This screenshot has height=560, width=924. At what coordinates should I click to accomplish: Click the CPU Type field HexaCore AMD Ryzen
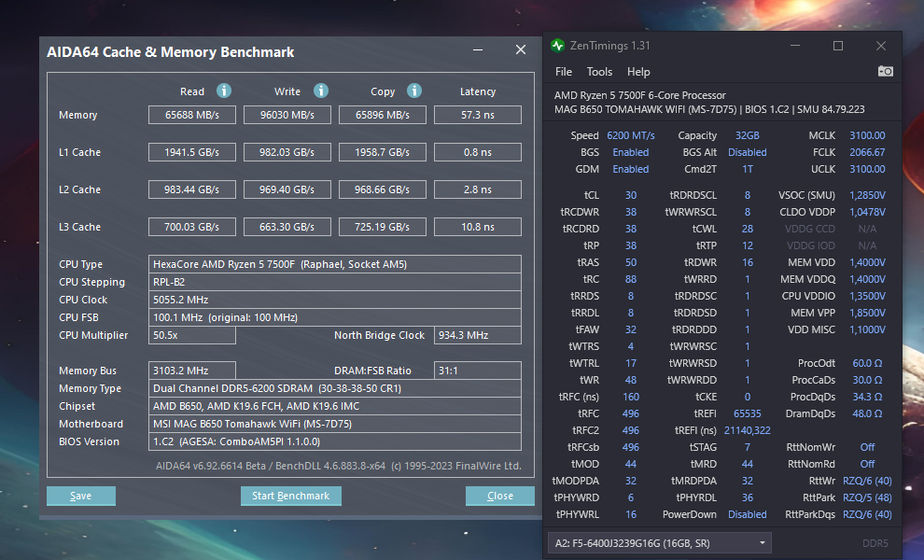click(x=335, y=264)
